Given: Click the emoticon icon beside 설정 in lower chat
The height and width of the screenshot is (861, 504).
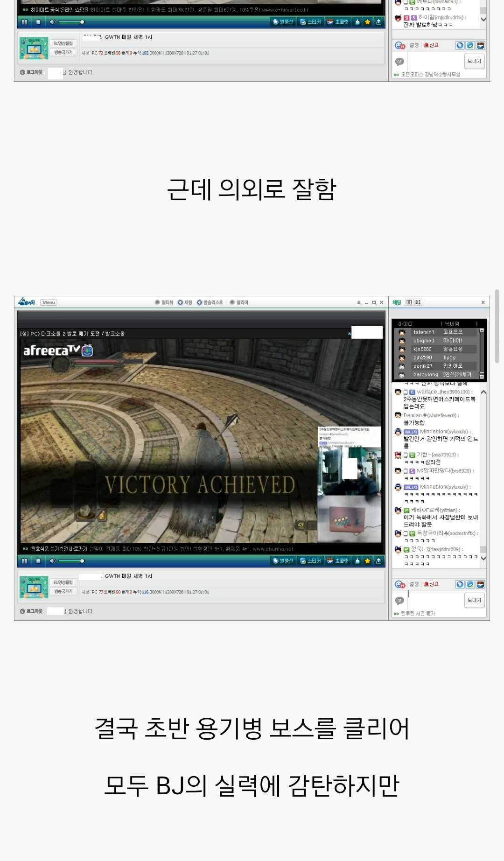Looking at the screenshot, I should tap(400, 584).
